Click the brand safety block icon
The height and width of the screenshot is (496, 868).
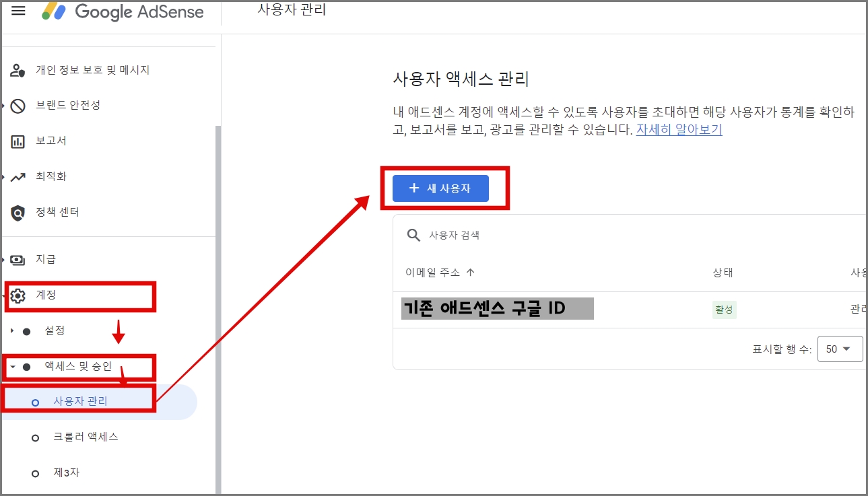click(18, 106)
